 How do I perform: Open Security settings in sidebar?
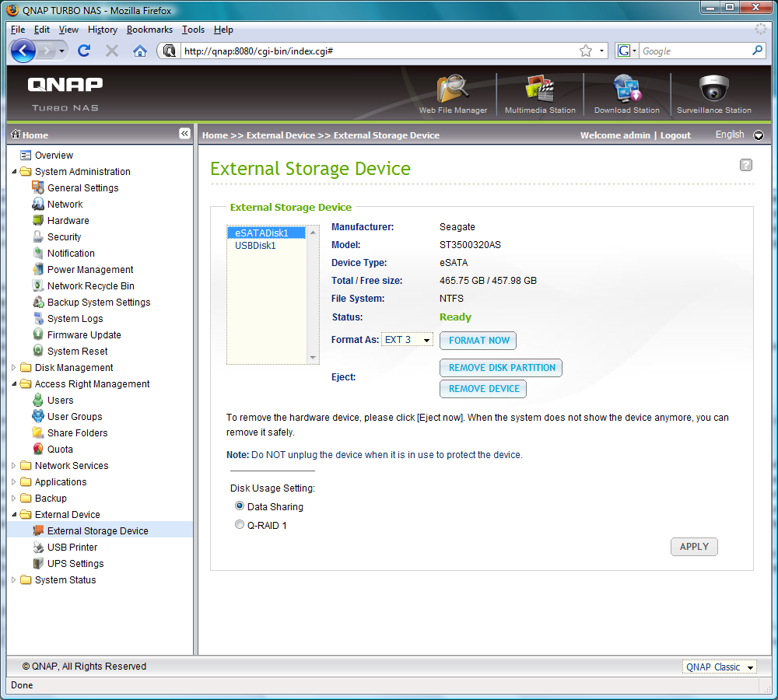[64, 237]
